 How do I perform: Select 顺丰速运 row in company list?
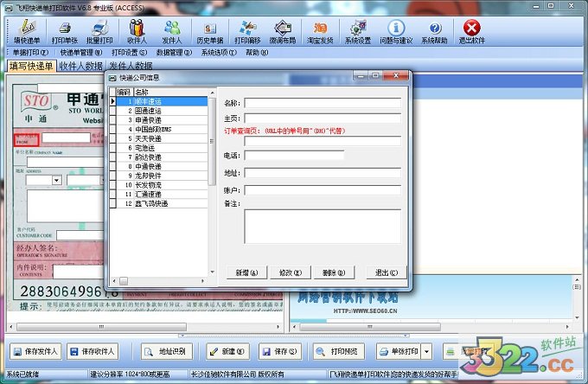(x=162, y=101)
